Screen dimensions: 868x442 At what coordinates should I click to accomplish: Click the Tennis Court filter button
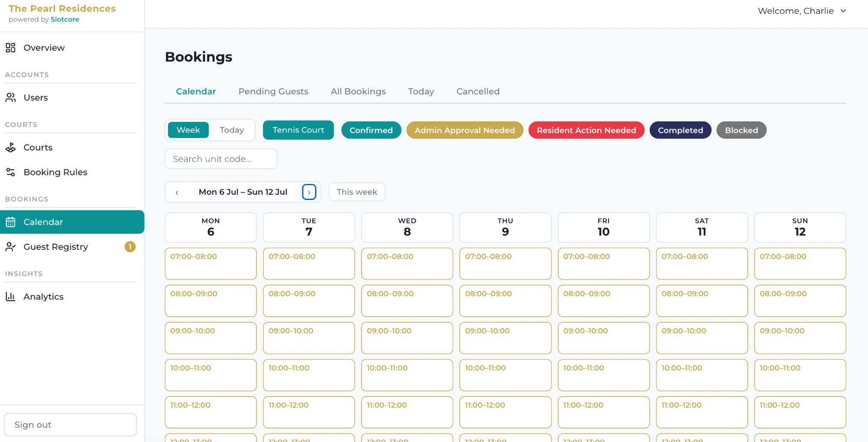[x=298, y=130]
